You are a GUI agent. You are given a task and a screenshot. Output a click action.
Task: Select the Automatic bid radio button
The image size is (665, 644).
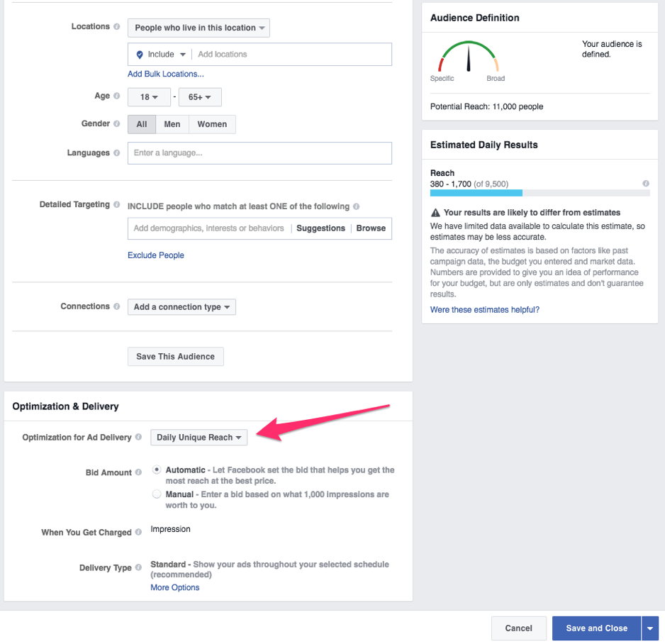click(157, 470)
